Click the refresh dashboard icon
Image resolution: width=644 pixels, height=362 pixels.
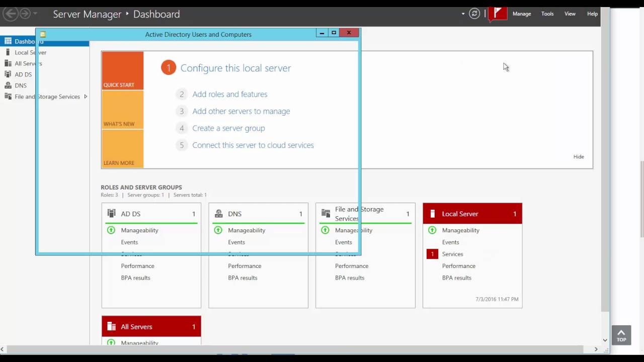coord(474,14)
